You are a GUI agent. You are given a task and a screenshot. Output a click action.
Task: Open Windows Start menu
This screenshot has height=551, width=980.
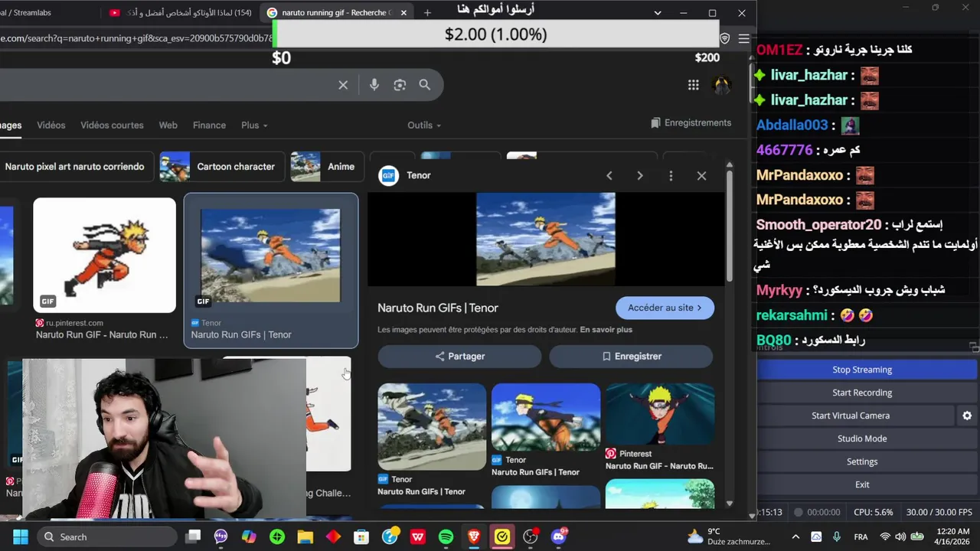click(21, 536)
